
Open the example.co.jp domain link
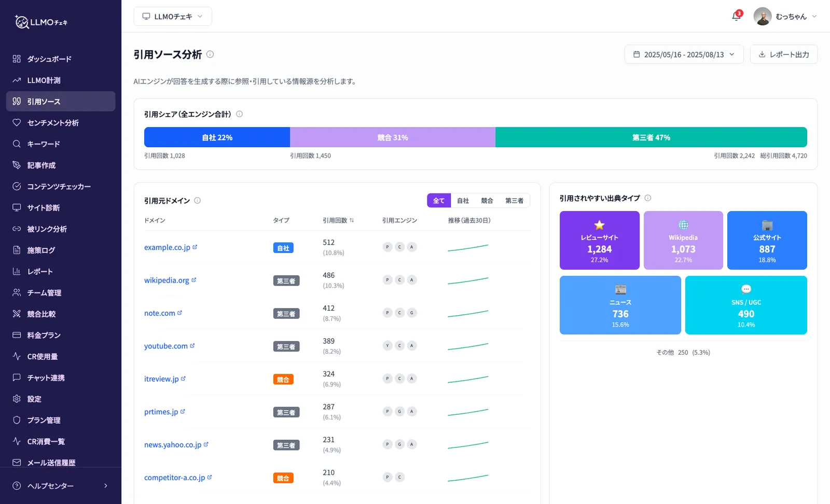click(x=167, y=247)
